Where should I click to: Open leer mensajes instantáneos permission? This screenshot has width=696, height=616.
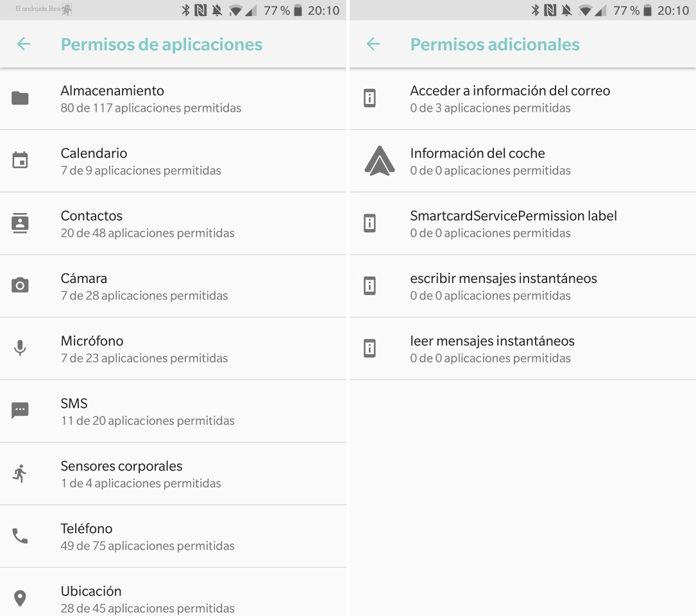click(492, 348)
